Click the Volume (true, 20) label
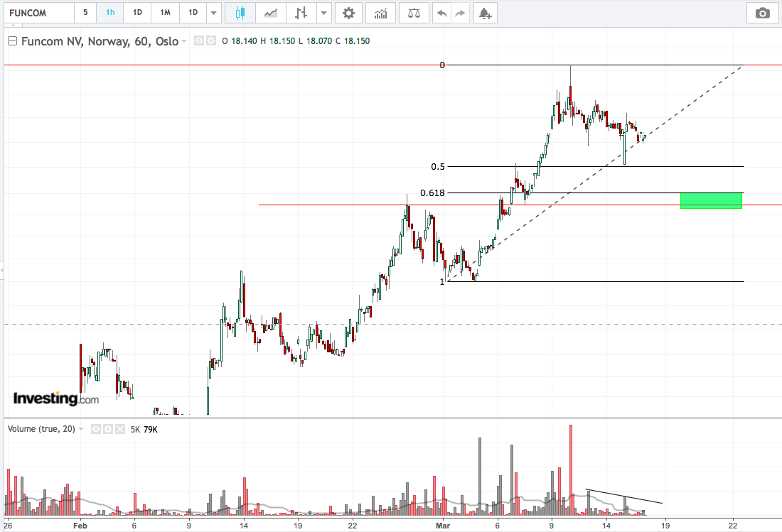The width and height of the screenshot is (782, 532). (41, 429)
